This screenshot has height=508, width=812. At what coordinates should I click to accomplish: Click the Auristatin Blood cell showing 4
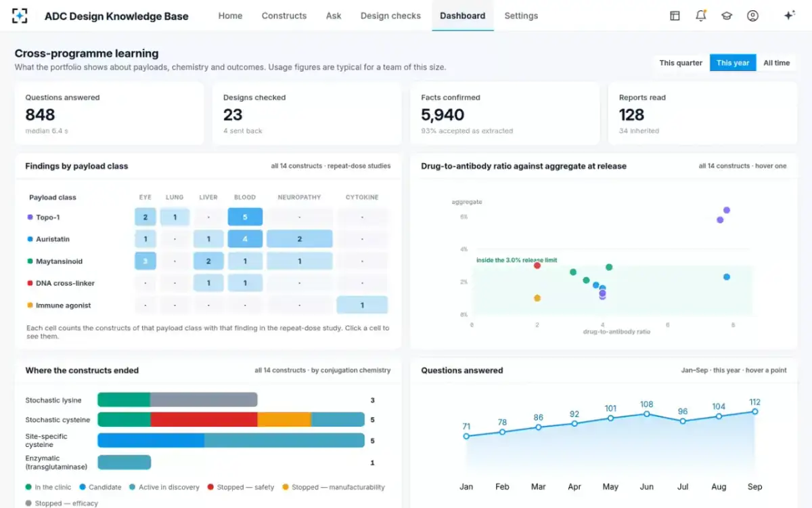(x=245, y=239)
